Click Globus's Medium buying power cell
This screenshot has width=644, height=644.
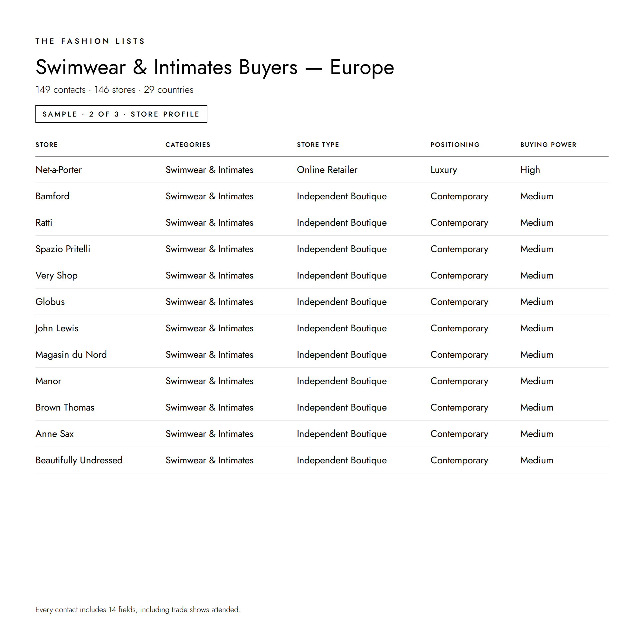tap(537, 302)
